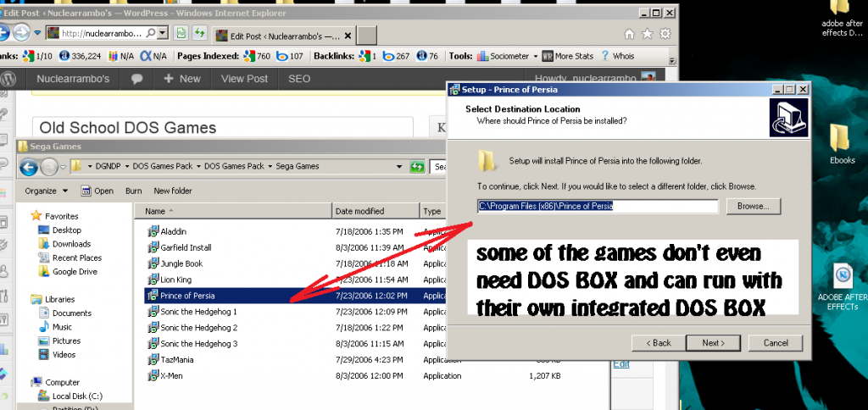Click the destination path input field
868x410 pixels.
(x=598, y=207)
